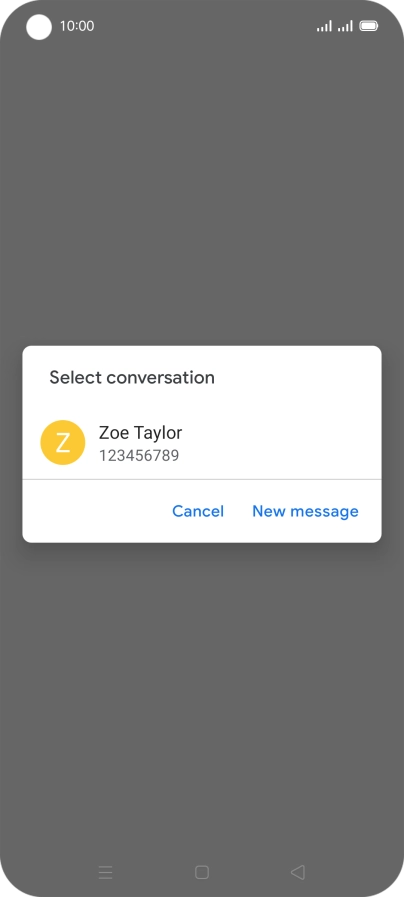The image size is (404, 897).
Task: Tap the 10:00 clock in the status bar
Action: 77,26
